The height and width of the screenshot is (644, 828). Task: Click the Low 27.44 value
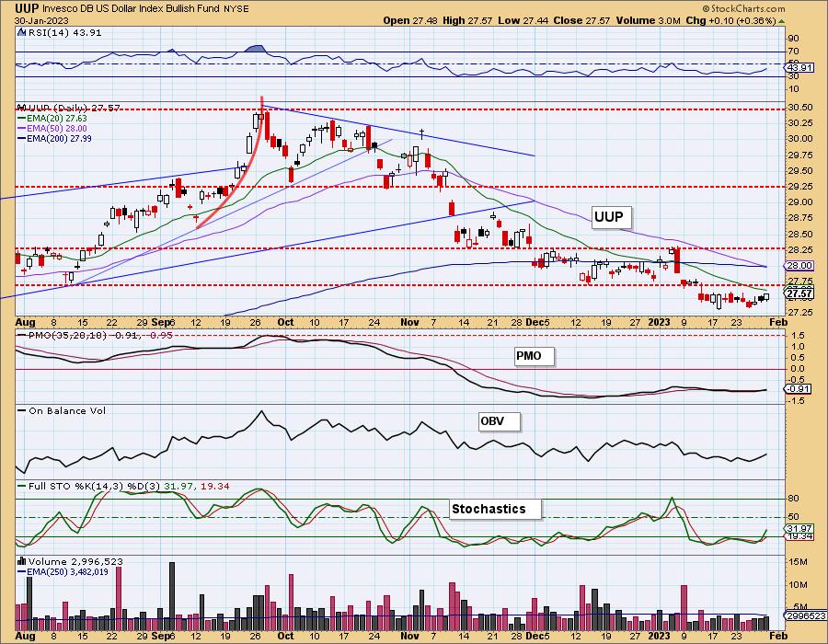pos(522,20)
